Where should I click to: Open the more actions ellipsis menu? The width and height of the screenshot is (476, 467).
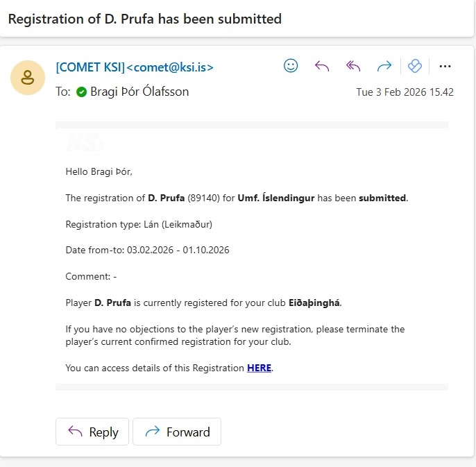445,66
